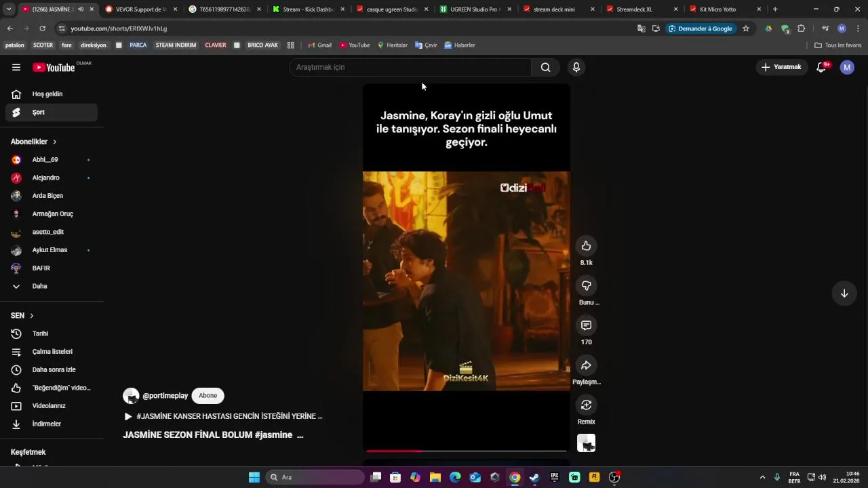Image resolution: width=868 pixels, height=488 pixels.
Task: Open Steam from the taskbar
Action: tap(534, 477)
